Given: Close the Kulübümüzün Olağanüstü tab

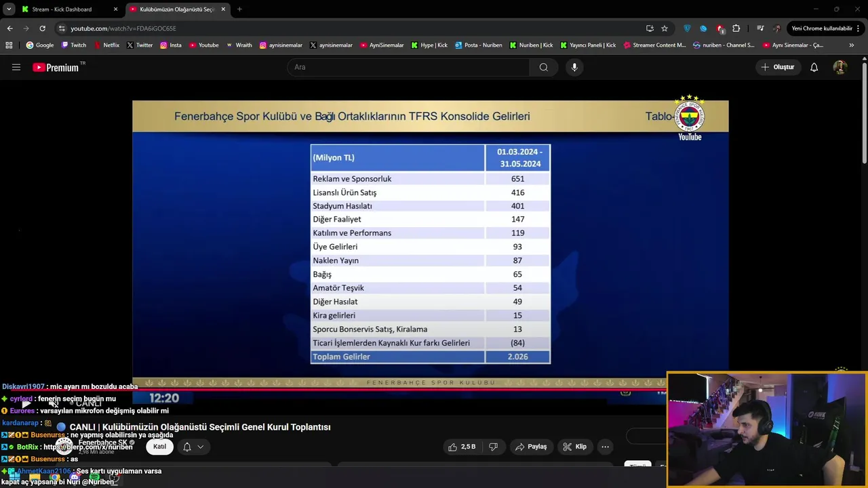Looking at the screenshot, I should tap(223, 9).
